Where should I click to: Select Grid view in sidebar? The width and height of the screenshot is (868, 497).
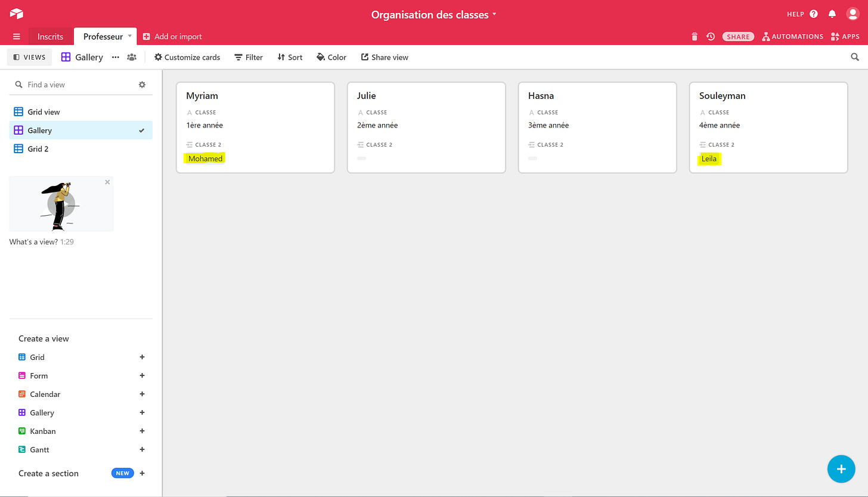click(x=81, y=111)
